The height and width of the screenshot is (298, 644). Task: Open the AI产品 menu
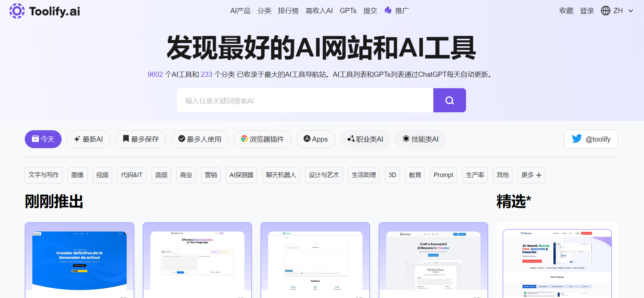coord(240,11)
